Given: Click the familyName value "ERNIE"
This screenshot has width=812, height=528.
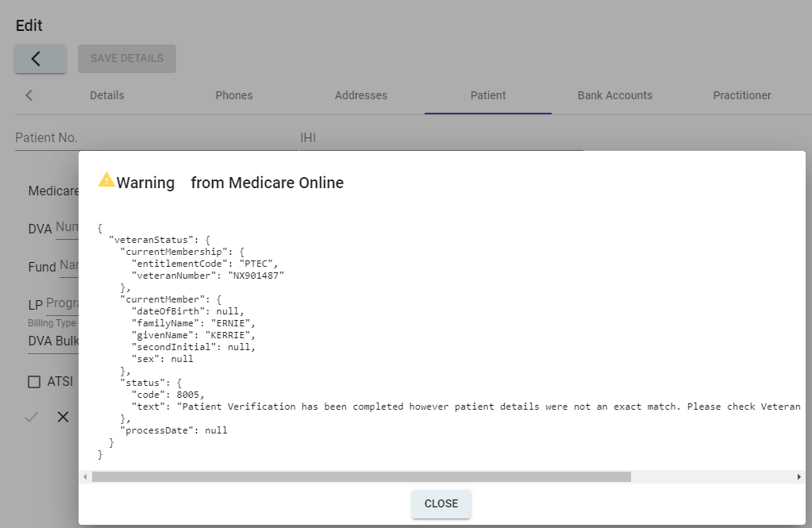Looking at the screenshot, I should point(230,323).
